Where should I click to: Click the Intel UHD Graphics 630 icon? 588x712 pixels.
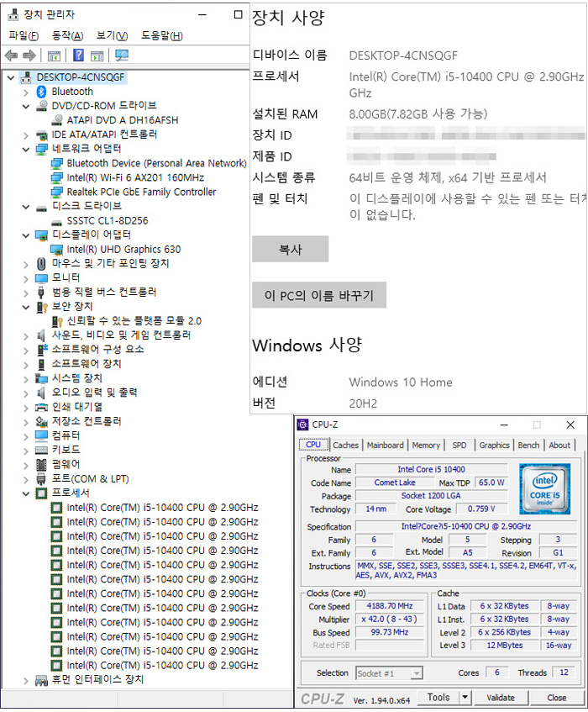(x=57, y=250)
